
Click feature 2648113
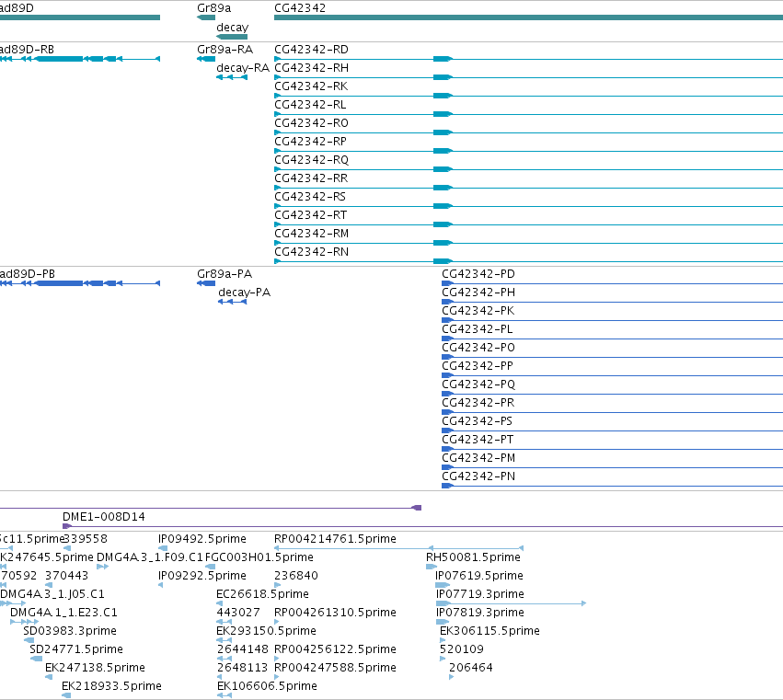(243, 668)
